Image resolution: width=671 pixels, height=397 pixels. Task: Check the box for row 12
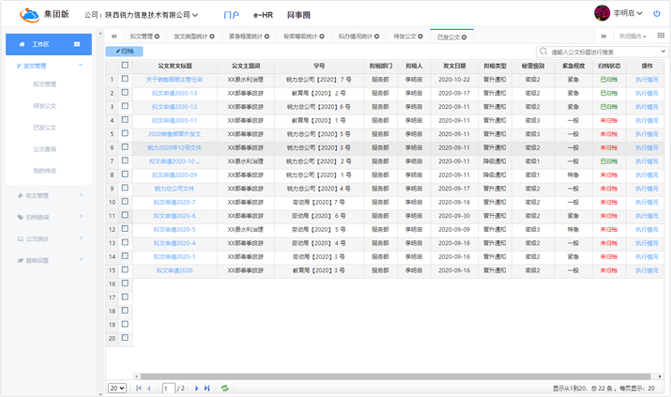(125, 229)
